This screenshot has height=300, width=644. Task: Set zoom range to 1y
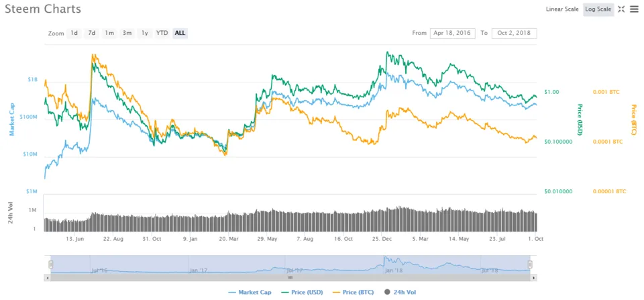145,33
